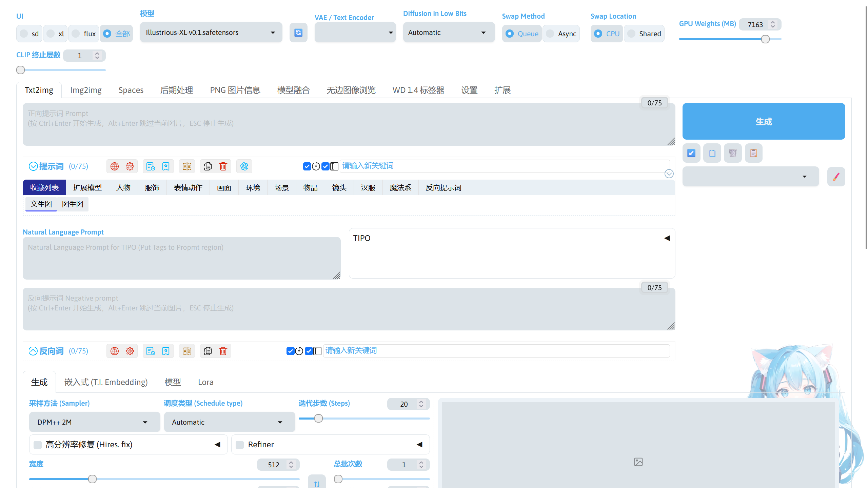The image size is (868, 488).
Task: Click the ChatGPT icon in prompt toolbar
Action: (244, 166)
